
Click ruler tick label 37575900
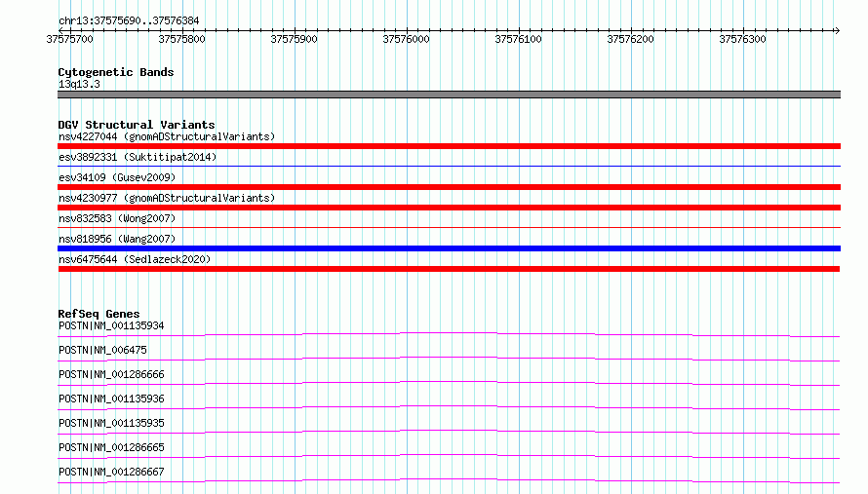click(x=294, y=39)
